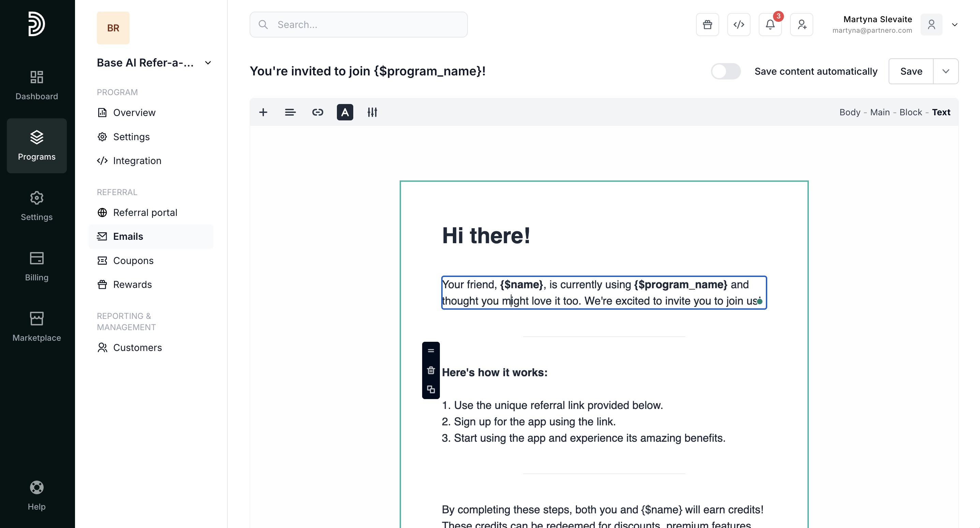
Task: Click the trash icon on block handle
Action: (431, 370)
